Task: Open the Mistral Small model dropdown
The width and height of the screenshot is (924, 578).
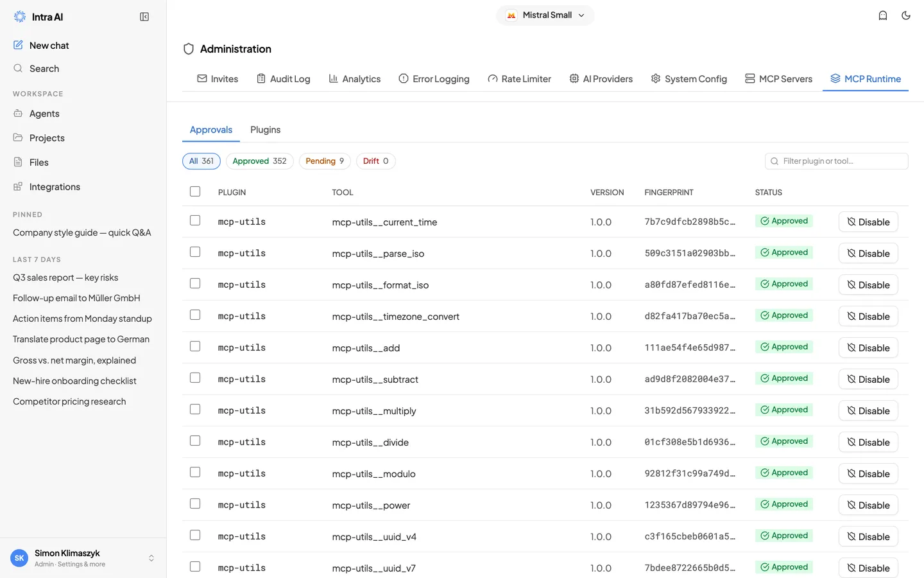Action: (545, 15)
